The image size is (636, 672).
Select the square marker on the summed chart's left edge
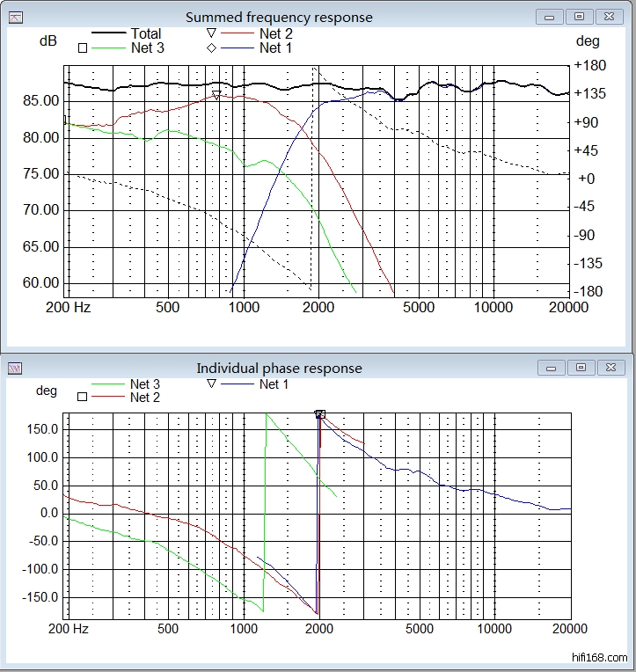click(x=64, y=120)
